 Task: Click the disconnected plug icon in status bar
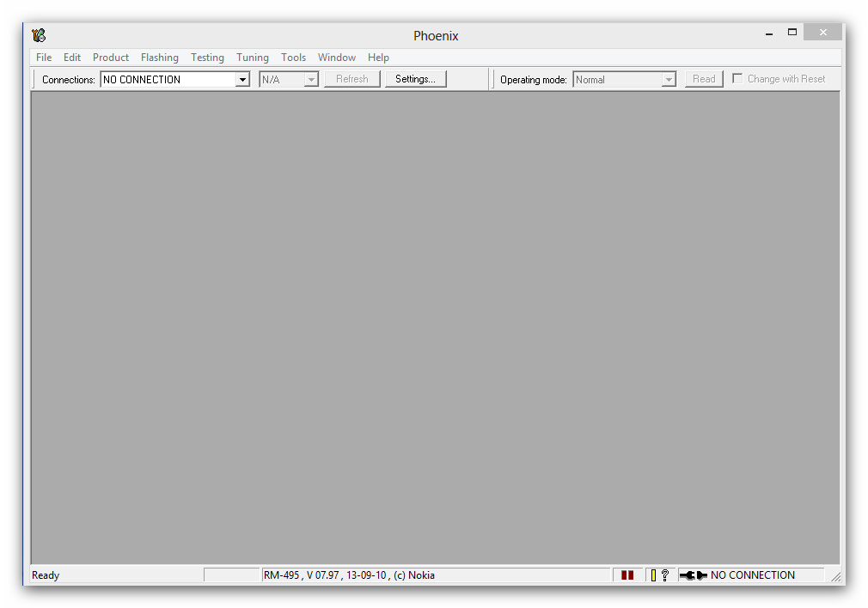coord(693,575)
